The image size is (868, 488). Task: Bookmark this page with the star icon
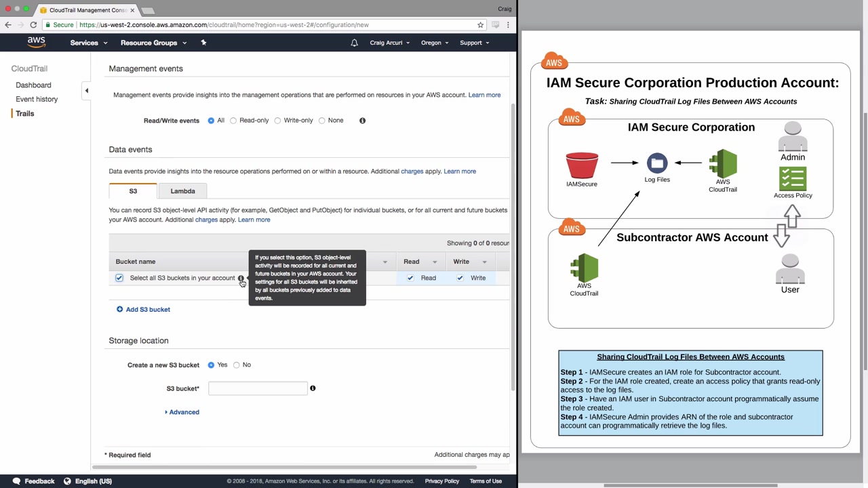click(480, 25)
